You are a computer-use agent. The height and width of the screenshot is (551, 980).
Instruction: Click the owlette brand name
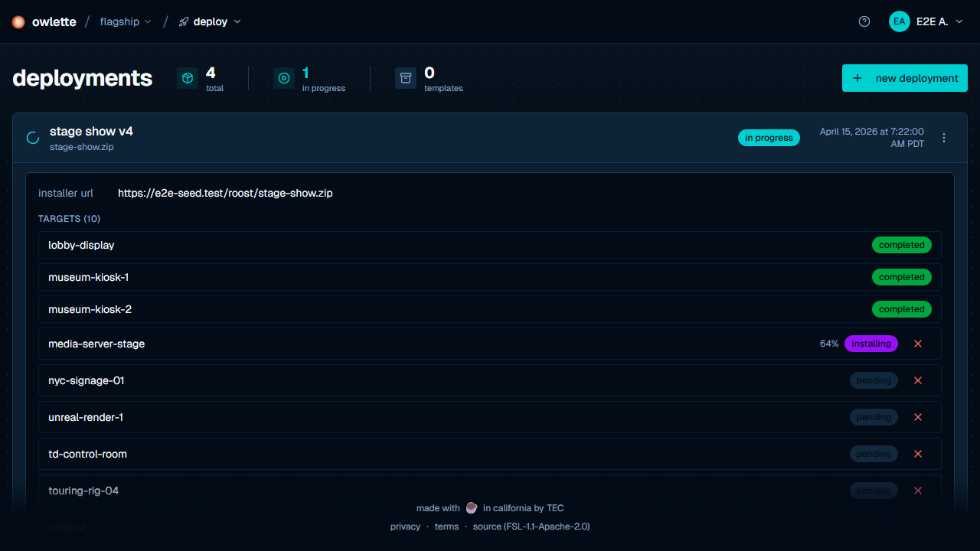click(x=54, y=21)
